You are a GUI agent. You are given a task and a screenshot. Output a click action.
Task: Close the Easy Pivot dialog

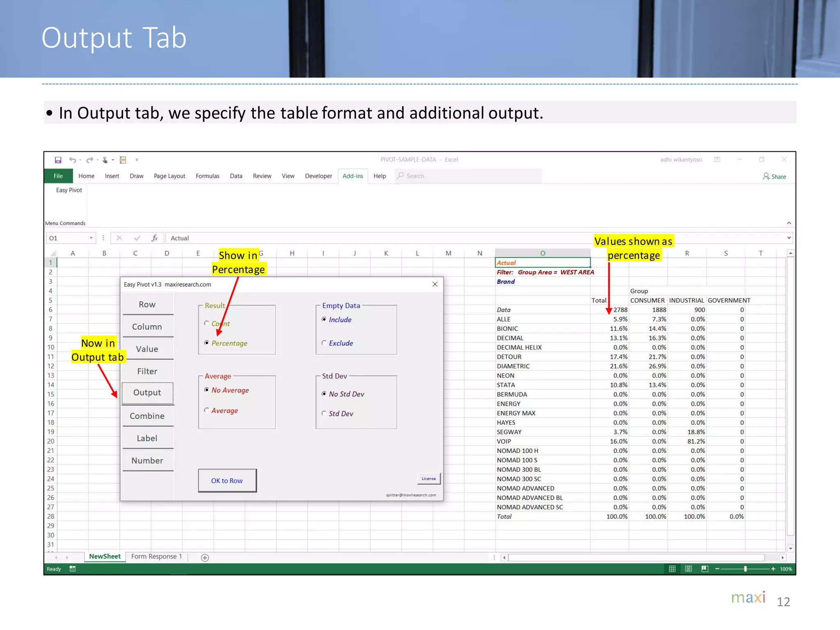(x=435, y=284)
